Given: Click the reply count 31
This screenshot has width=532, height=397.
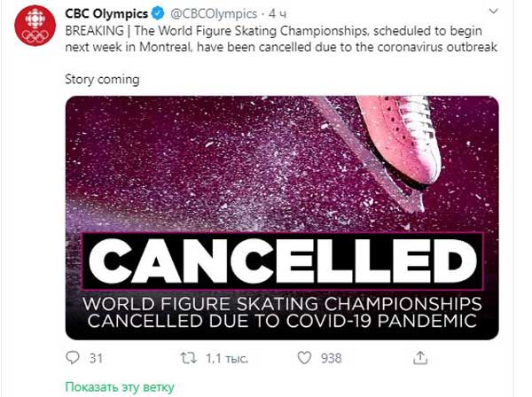Looking at the screenshot, I should click(x=98, y=358).
